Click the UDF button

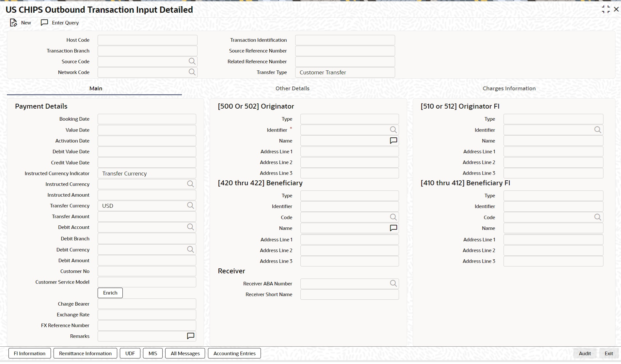[x=130, y=354]
